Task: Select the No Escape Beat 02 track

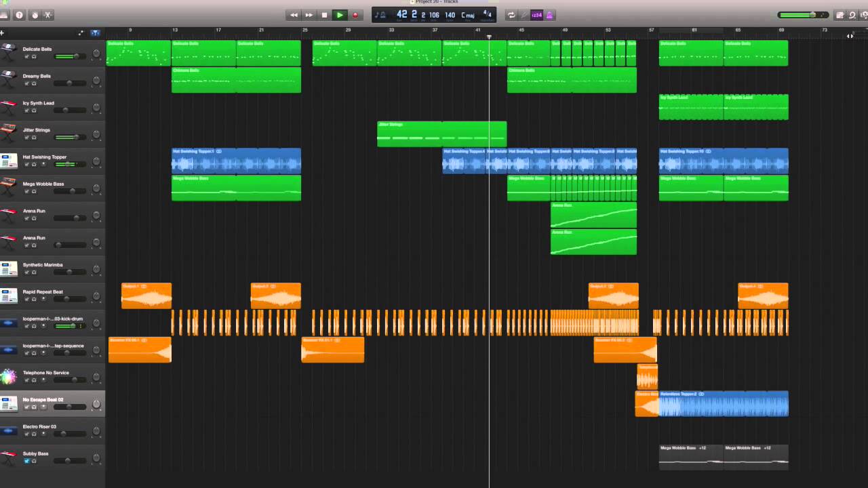Action: 52,404
